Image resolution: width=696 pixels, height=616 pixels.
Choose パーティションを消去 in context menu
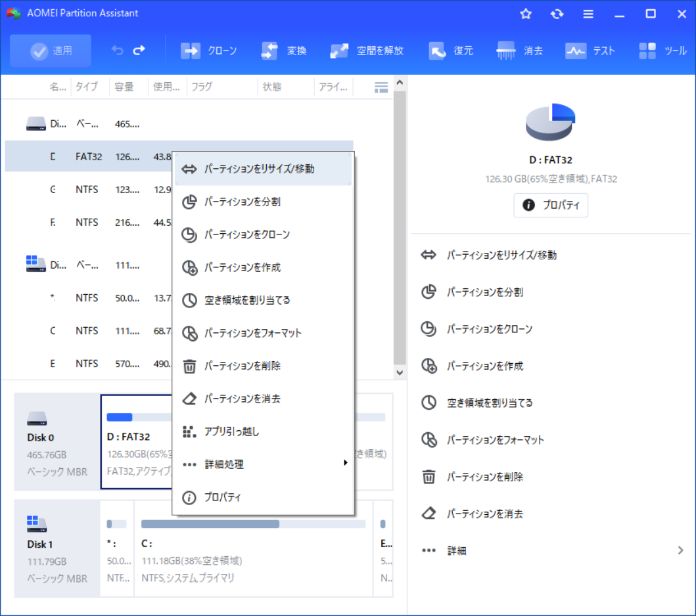point(264,399)
